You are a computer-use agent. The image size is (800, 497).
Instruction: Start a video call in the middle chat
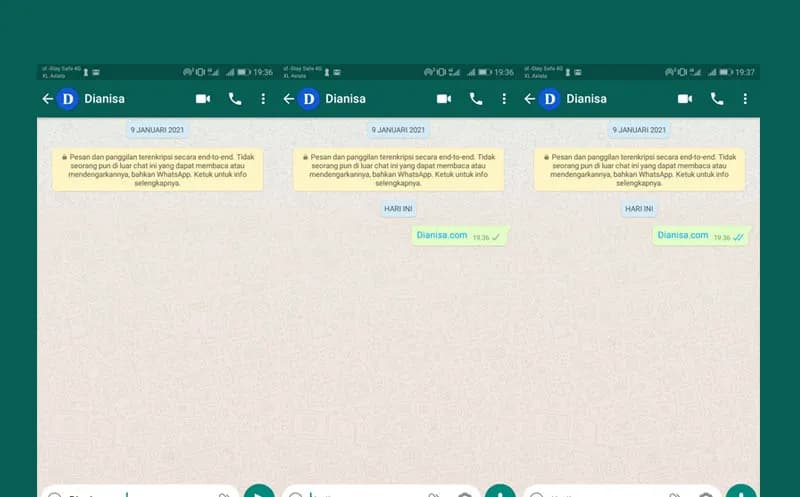click(x=444, y=99)
